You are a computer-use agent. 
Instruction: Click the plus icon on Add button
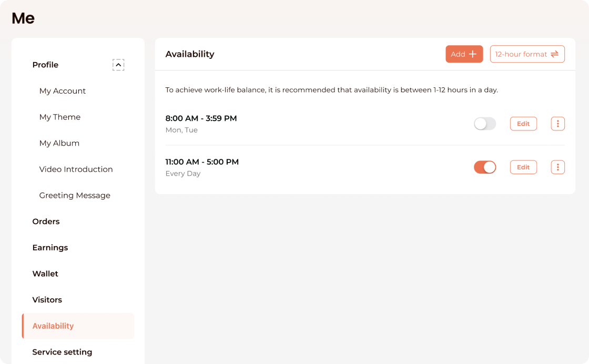coord(473,54)
